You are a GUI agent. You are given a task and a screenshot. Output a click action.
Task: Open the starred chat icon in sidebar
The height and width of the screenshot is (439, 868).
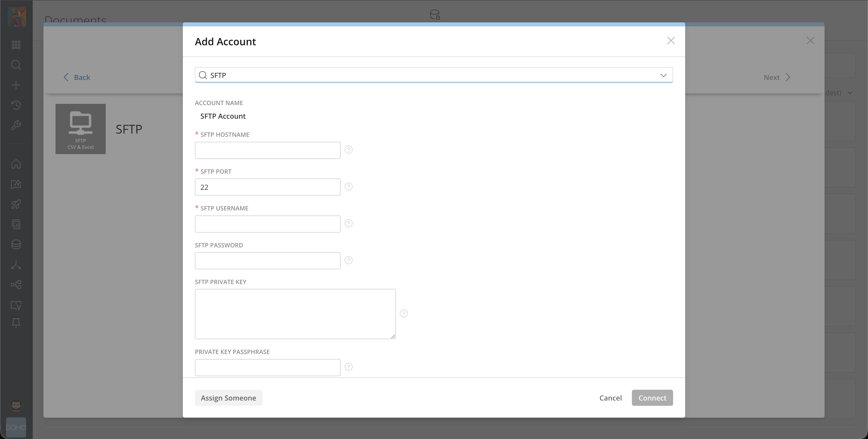[x=16, y=184]
